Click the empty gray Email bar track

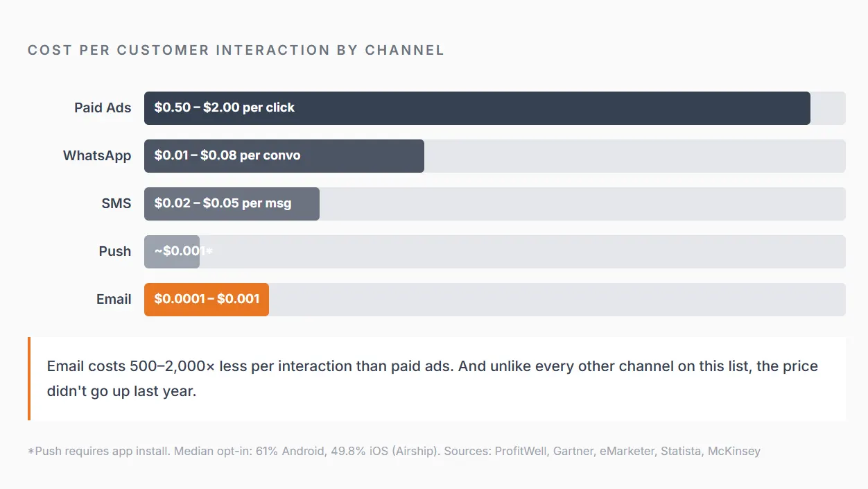tap(557, 300)
